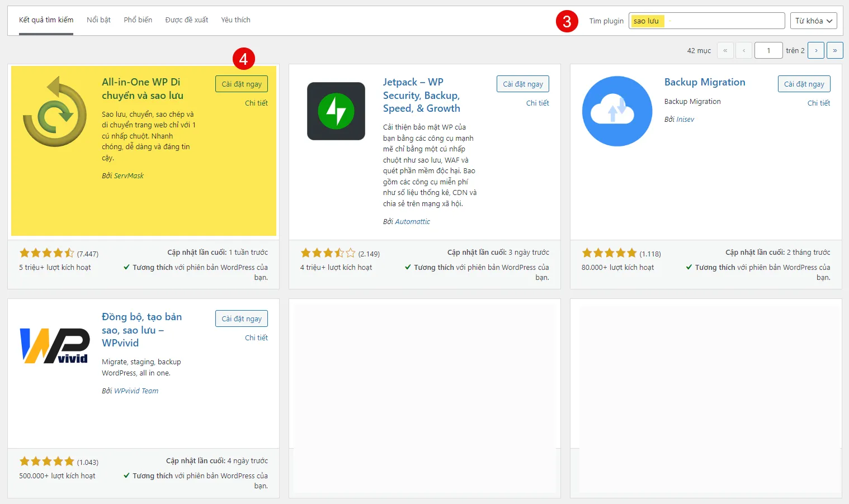
Task: Click the Jetpack plugin logo
Action: 336,111
